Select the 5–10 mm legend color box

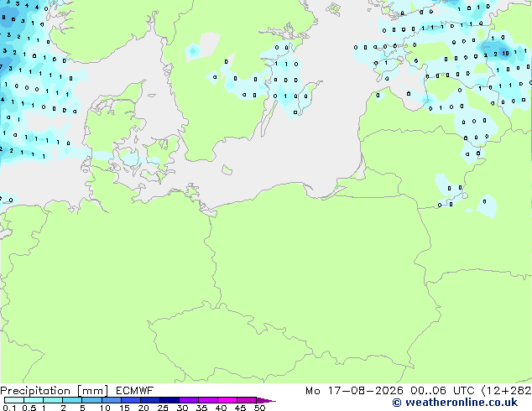tap(91, 400)
